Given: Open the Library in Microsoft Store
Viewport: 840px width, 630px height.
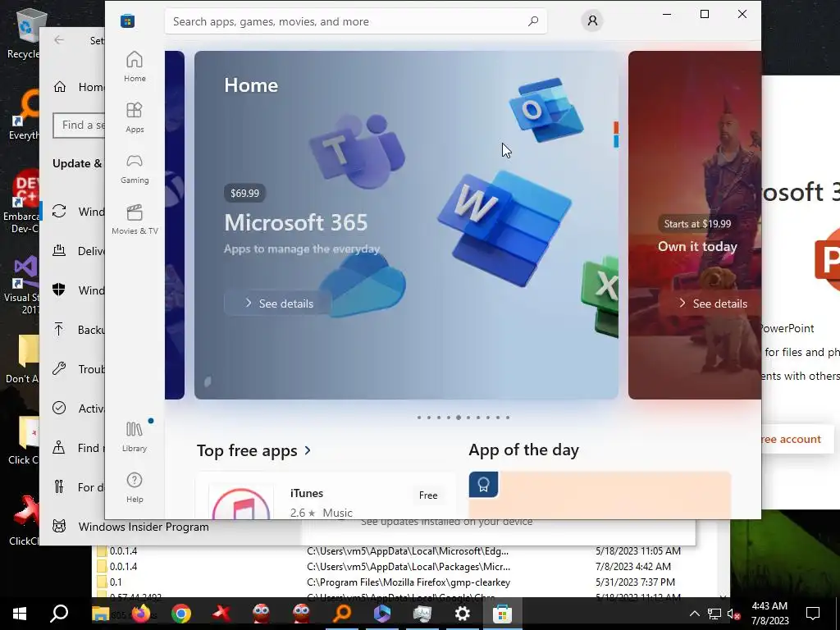Looking at the screenshot, I should [135, 436].
